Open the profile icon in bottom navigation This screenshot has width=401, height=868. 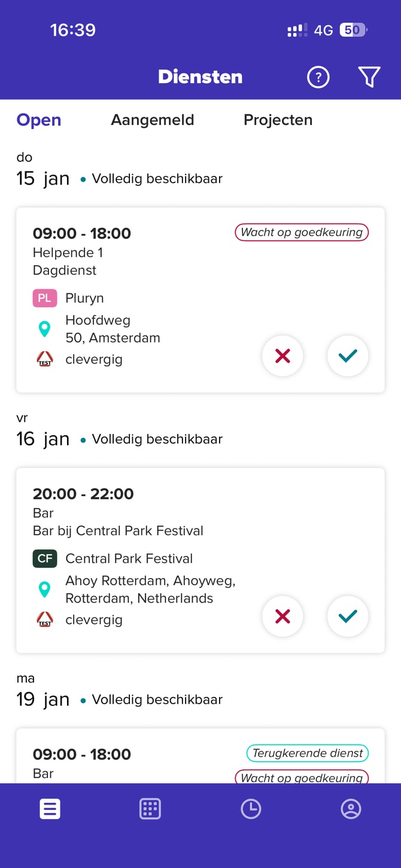[x=351, y=809]
